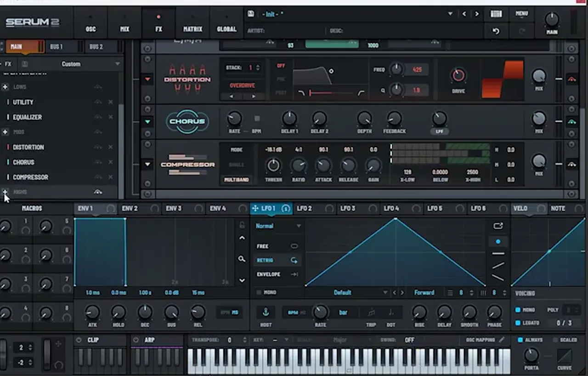Screen dimensions: 588x376
Task: Load the previous preset arrow
Action: click(x=464, y=14)
